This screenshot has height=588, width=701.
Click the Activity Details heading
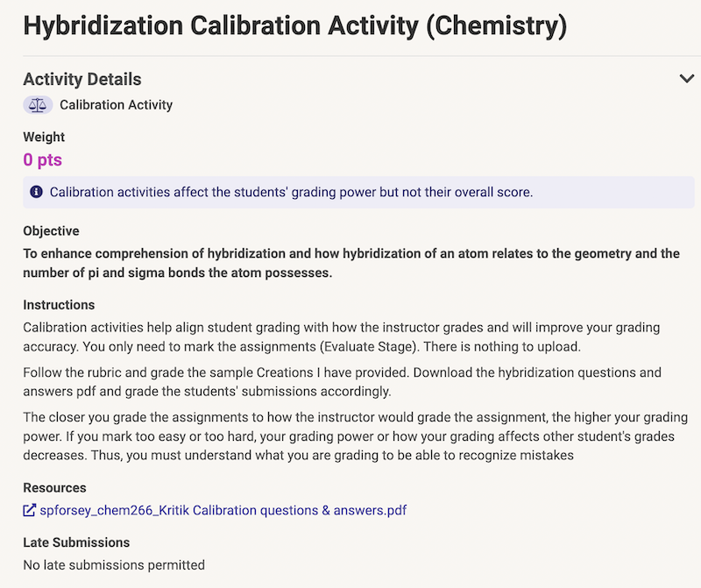pos(82,79)
